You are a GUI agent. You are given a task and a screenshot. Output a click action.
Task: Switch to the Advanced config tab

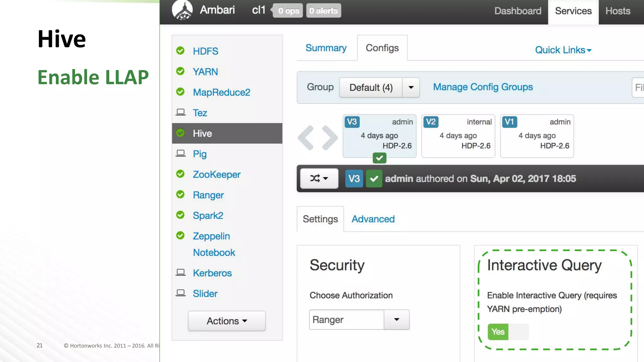373,219
